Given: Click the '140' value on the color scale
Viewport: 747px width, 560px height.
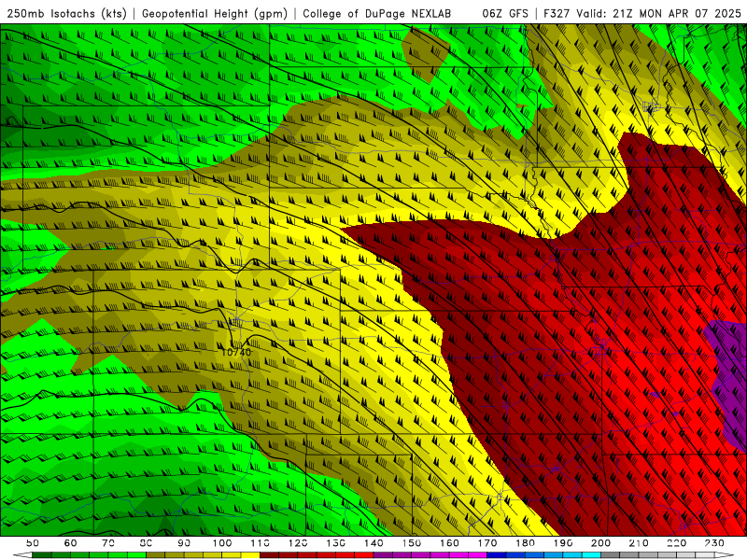Looking at the screenshot, I should (x=373, y=543).
